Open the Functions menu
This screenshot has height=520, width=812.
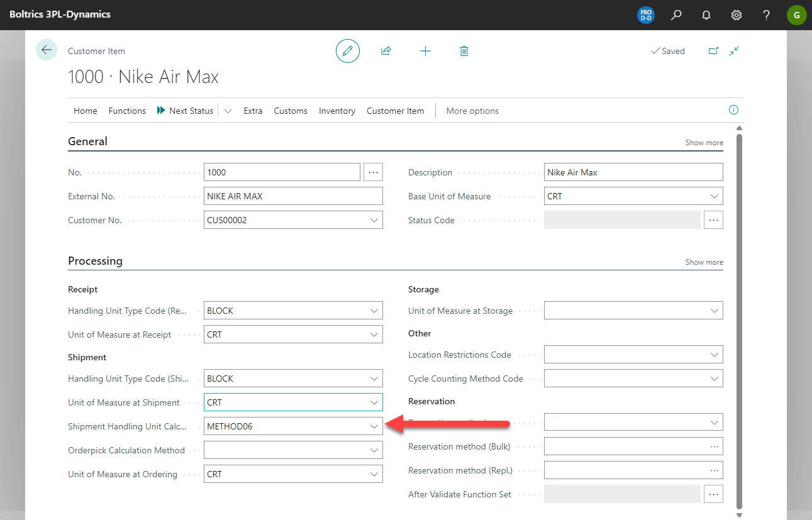pos(127,111)
